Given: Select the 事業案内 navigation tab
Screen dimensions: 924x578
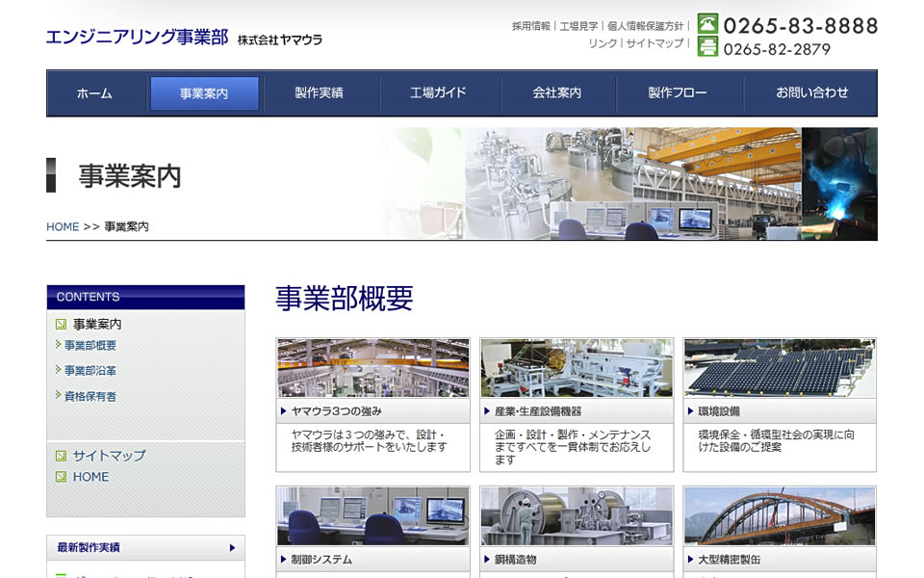Looking at the screenshot, I should point(204,93).
